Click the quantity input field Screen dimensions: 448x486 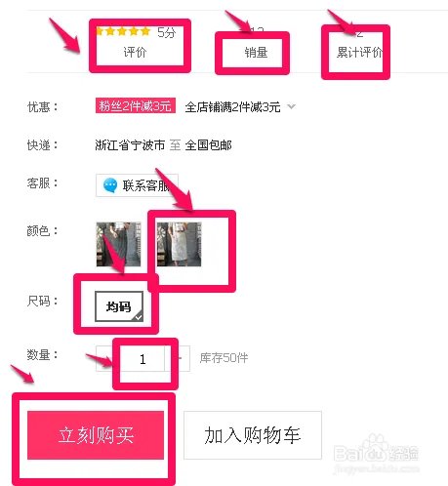(x=143, y=359)
